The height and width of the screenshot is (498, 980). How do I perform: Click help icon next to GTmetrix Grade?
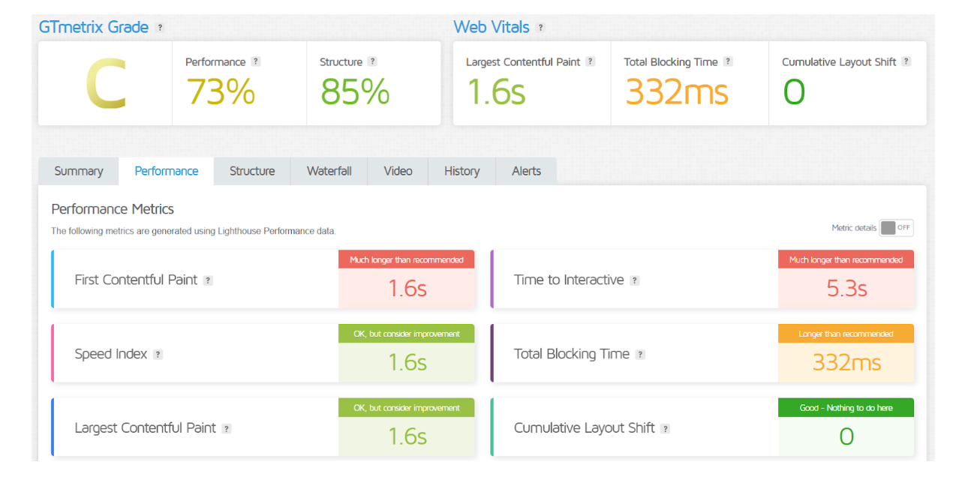pos(160,28)
